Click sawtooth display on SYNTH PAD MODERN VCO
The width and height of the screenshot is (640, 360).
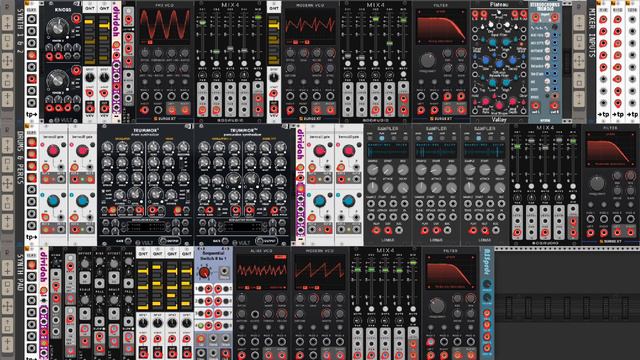coord(320,271)
